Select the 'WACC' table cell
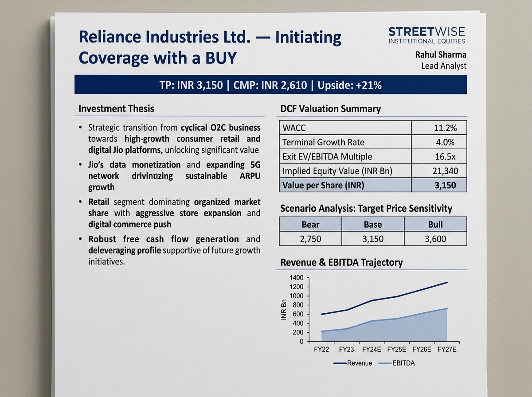532x397 pixels. 345,128
